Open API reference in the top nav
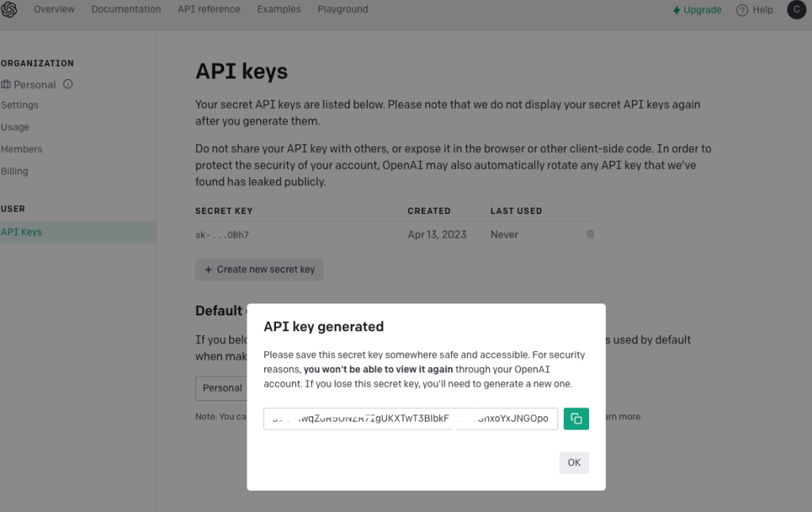This screenshot has height=512, width=812. (209, 10)
